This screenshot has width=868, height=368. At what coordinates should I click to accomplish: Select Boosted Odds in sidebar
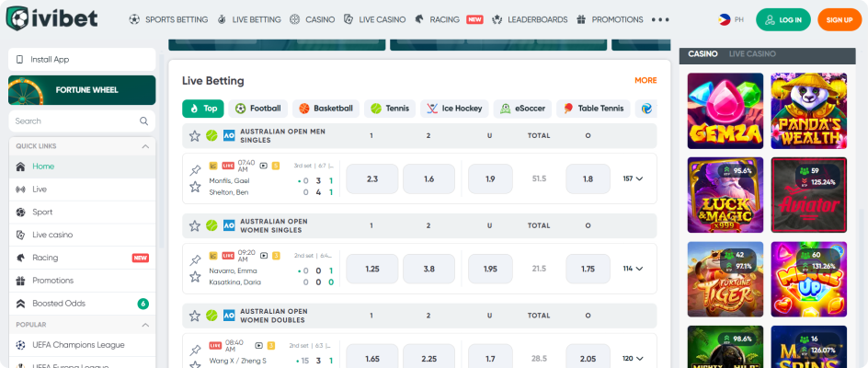point(82,304)
